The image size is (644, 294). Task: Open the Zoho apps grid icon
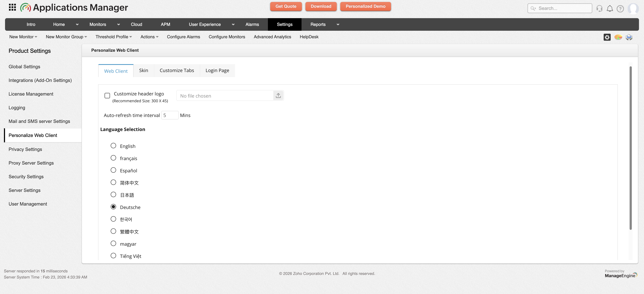[12, 7]
